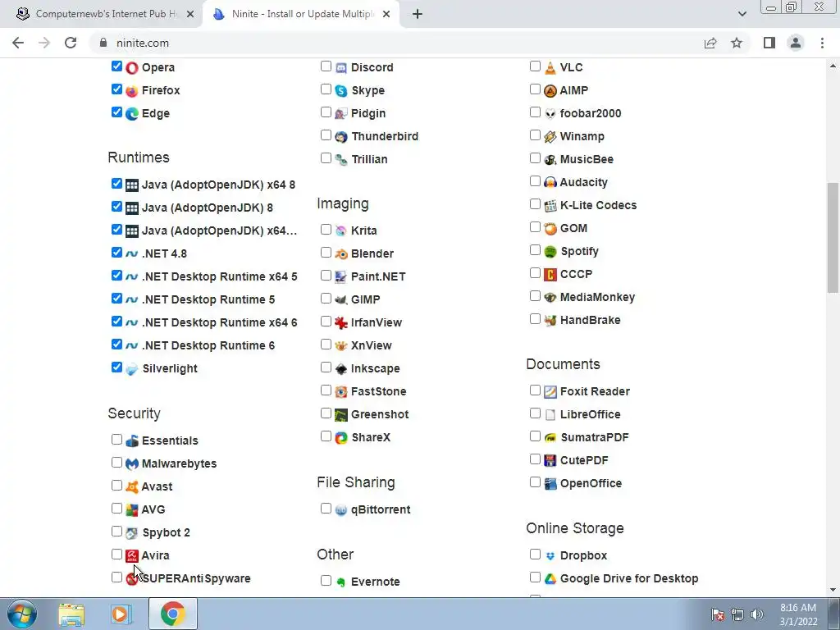Check the LibreOffice checkbox
The height and width of the screenshot is (630, 840).
535,413
